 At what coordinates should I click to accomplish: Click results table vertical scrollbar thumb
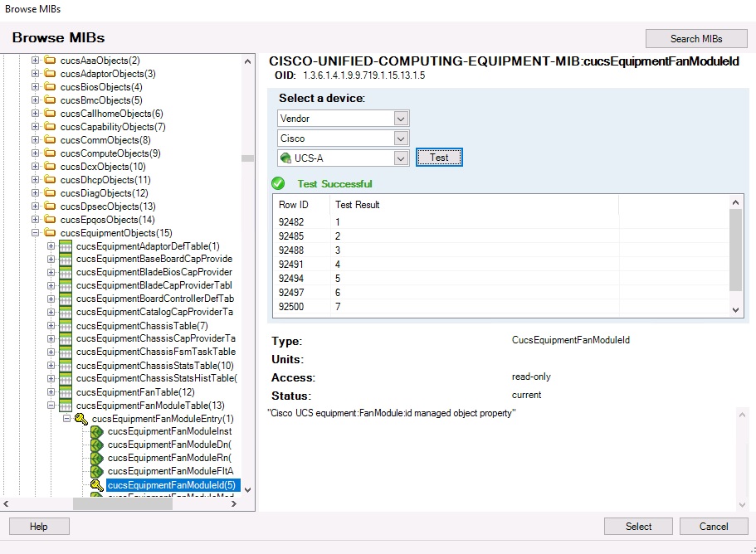[736, 250]
